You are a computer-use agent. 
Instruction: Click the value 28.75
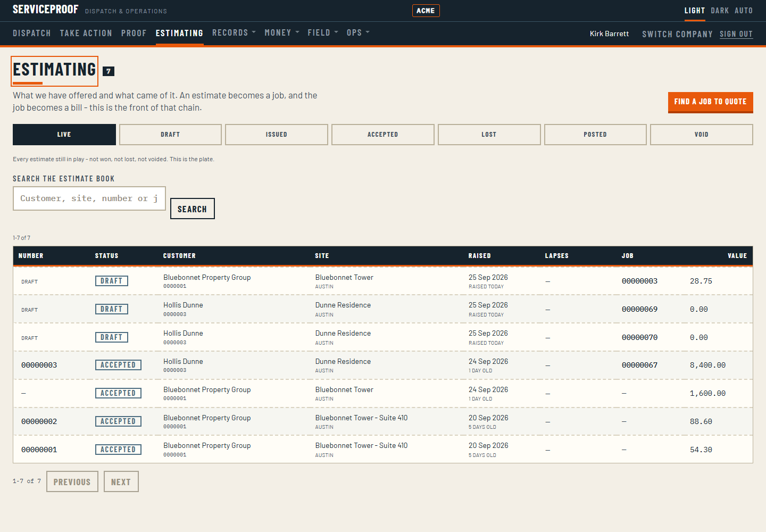(701, 281)
